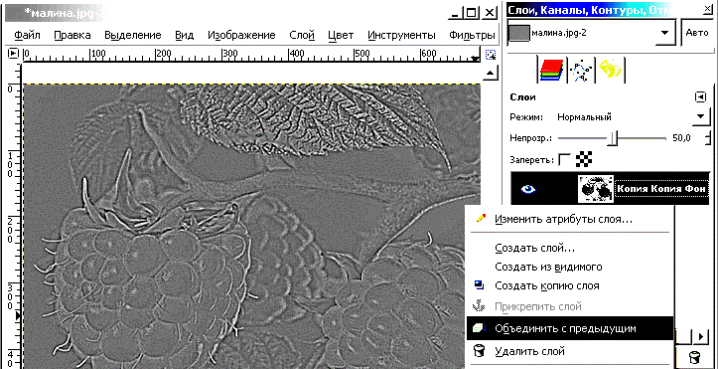Open the Правка menu
The image size is (718, 369).
pos(72,35)
